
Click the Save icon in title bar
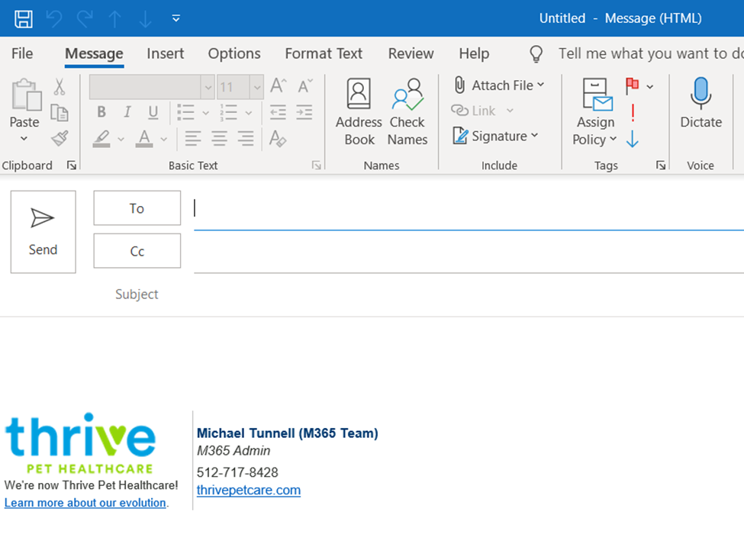click(x=24, y=18)
